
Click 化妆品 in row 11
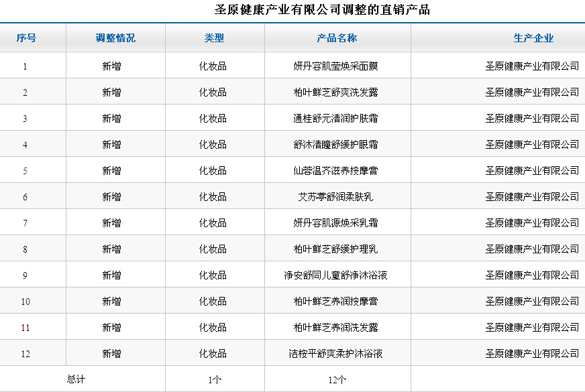tap(213, 327)
